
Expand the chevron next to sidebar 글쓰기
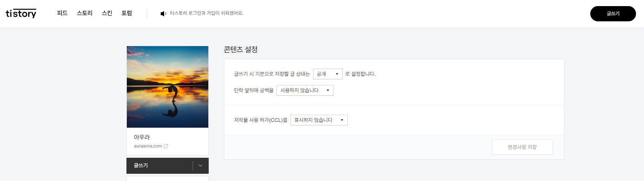pyautogui.click(x=201, y=165)
